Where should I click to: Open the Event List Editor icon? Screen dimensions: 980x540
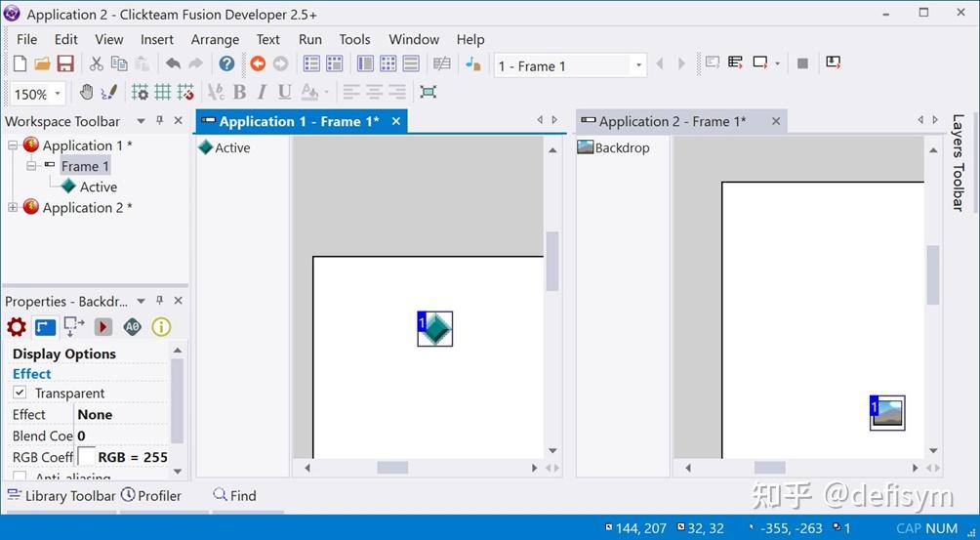click(411, 63)
